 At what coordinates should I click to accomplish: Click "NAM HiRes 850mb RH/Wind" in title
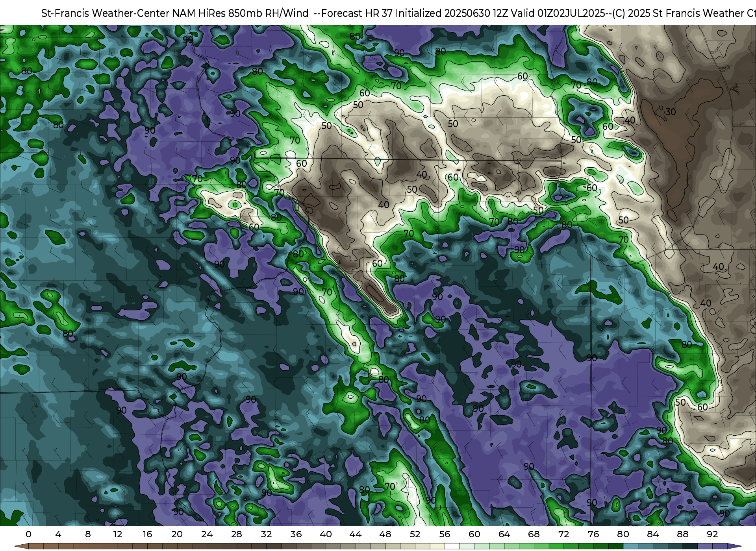click(x=240, y=13)
